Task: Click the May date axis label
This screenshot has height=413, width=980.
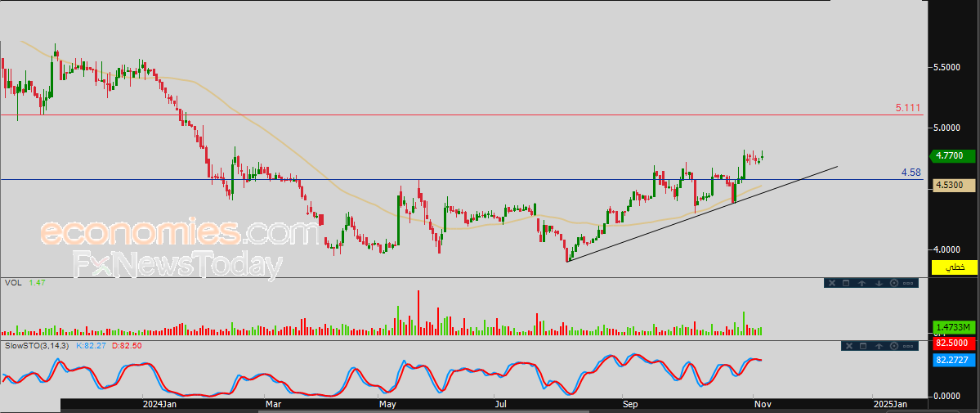Action: click(388, 404)
